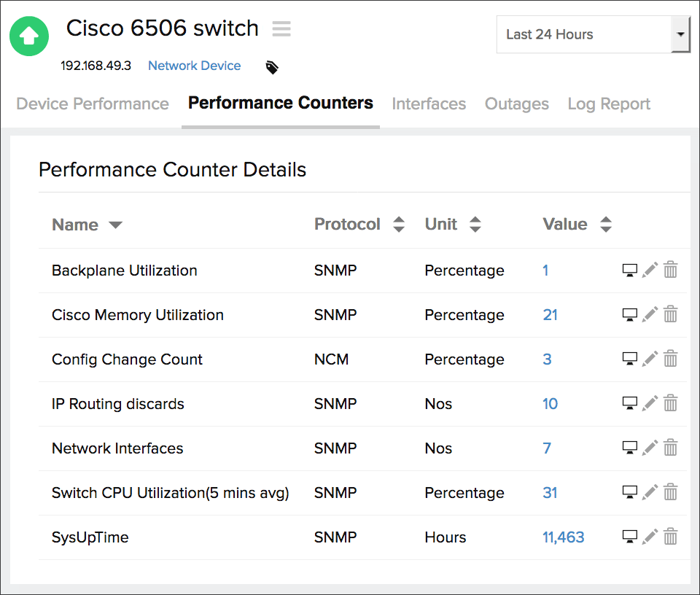Delete the SysUpTime counter

671,536
